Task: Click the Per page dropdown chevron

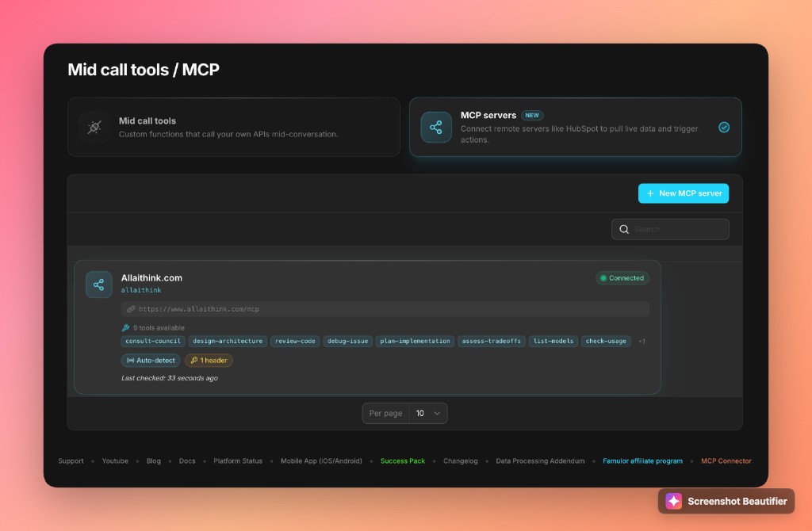Action: point(437,414)
